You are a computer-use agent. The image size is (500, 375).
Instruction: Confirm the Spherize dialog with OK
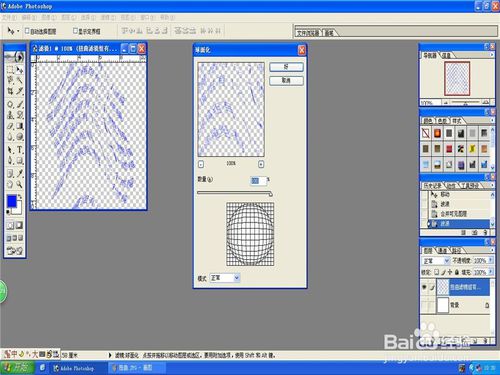pos(286,67)
